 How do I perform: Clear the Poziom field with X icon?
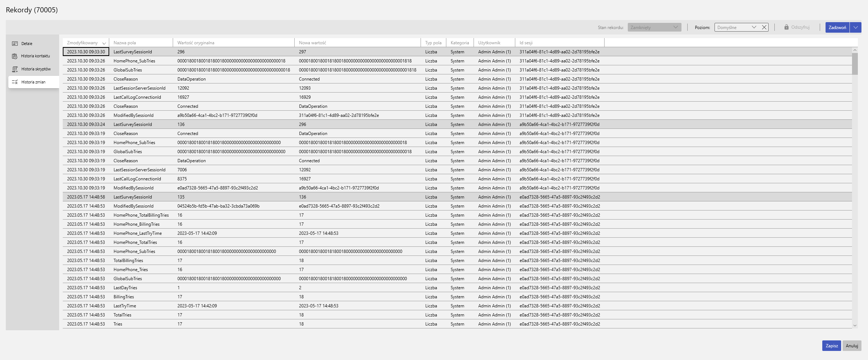(764, 27)
